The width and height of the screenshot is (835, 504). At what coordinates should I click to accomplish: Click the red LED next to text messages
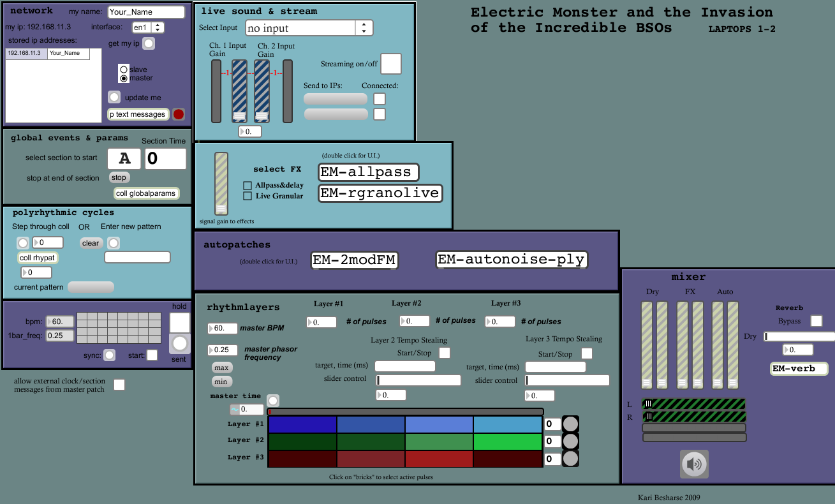(179, 114)
